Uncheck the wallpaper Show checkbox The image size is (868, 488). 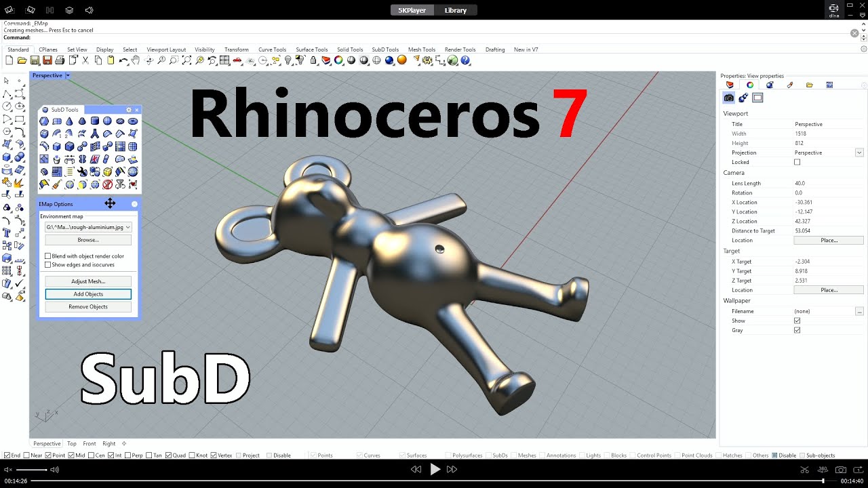click(x=797, y=321)
